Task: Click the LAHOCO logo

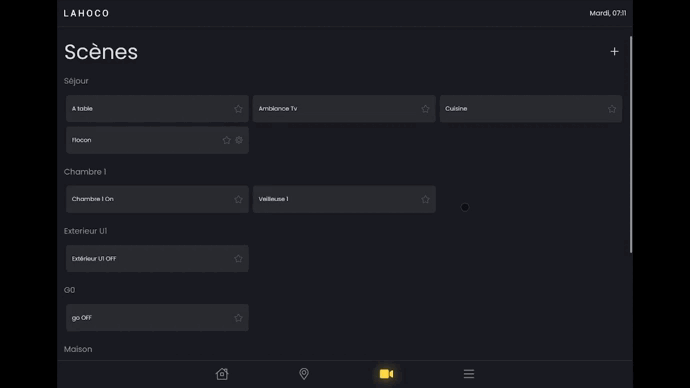Action: point(86,13)
